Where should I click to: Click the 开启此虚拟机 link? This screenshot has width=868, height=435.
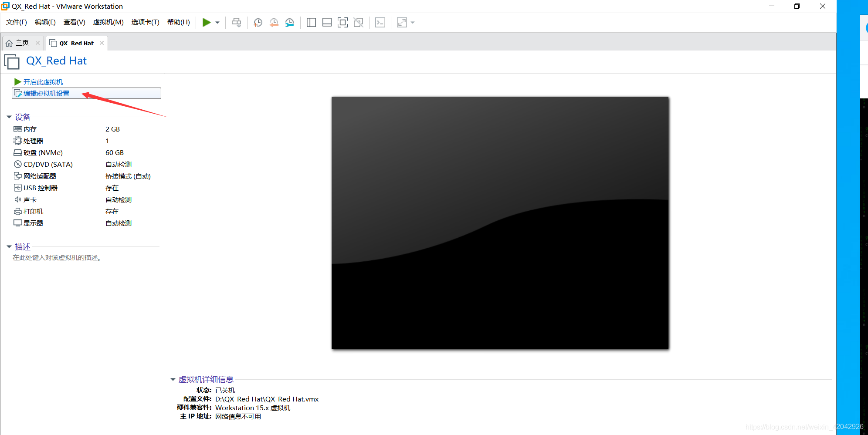point(43,82)
